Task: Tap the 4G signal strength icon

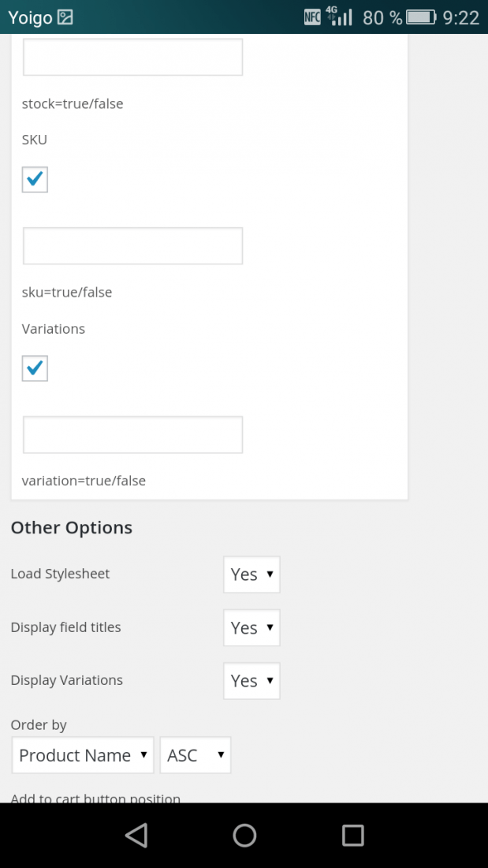Action: point(339,16)
